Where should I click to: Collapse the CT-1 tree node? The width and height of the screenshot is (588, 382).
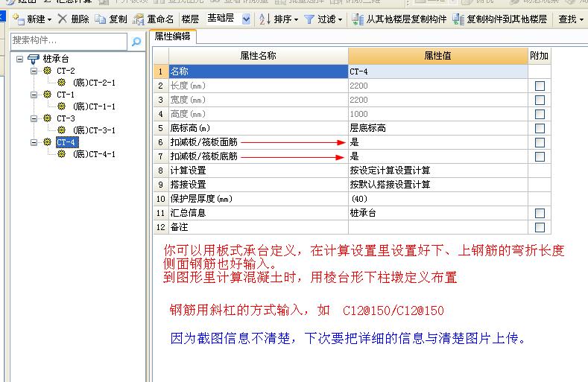(34, 95)
